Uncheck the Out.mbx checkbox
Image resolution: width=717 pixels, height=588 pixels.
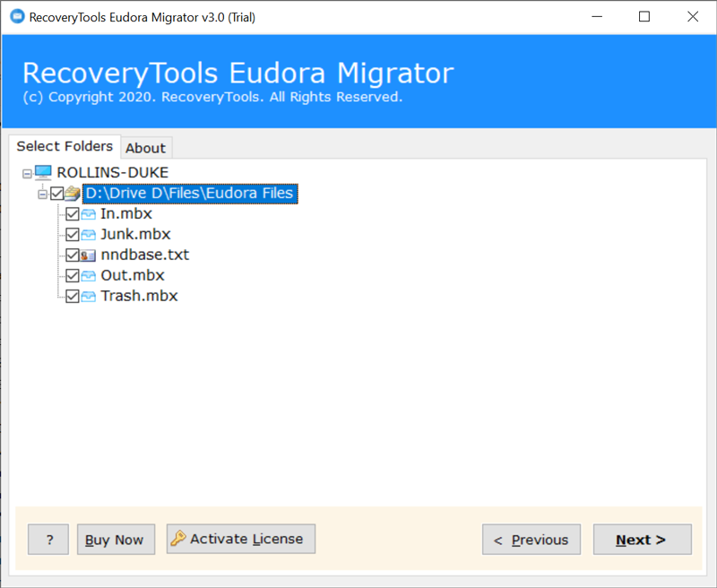tap(73, 276)
